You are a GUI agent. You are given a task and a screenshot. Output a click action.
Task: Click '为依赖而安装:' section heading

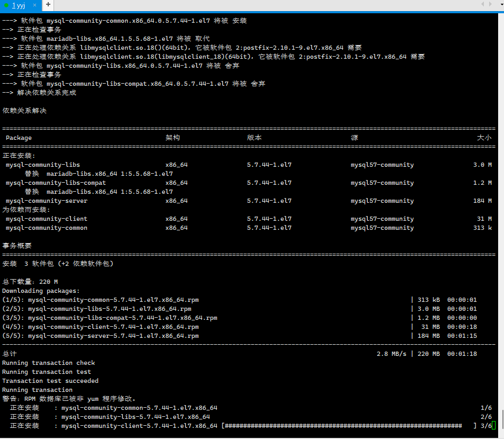26,209
